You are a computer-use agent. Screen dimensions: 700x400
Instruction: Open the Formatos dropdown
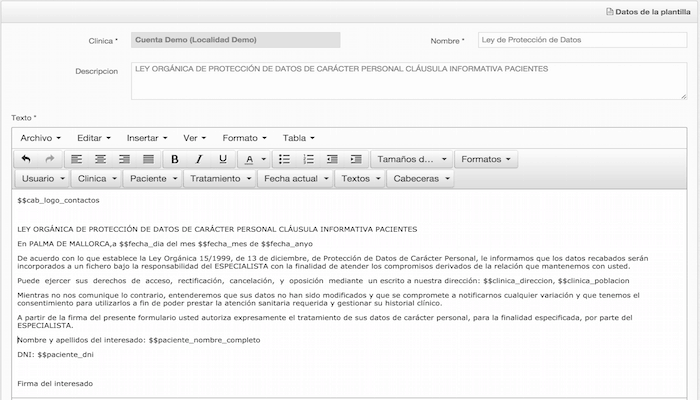486,159
